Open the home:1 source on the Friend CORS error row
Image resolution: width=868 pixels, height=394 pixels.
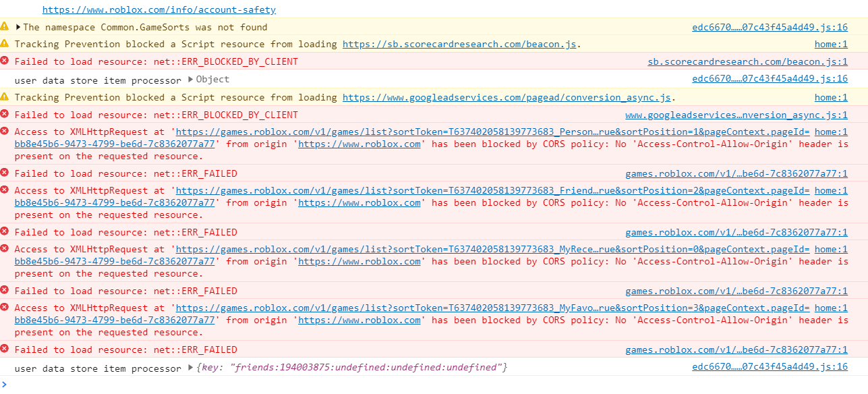831,191
